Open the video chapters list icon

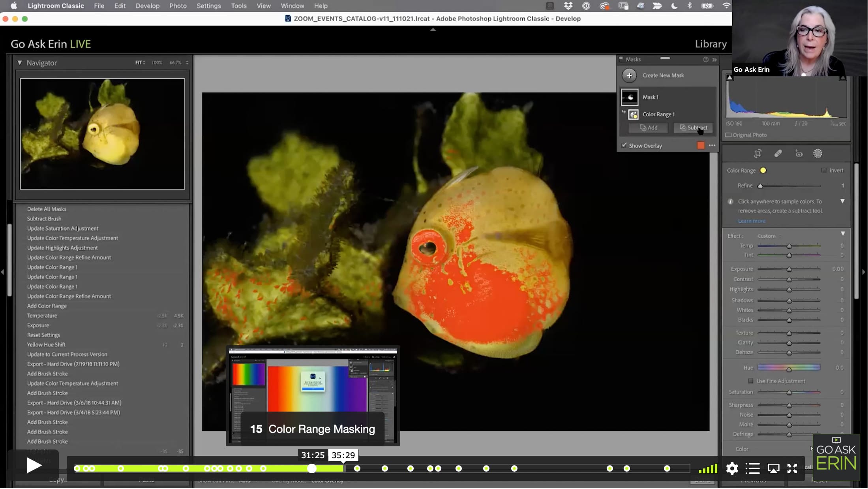(753, 468)
